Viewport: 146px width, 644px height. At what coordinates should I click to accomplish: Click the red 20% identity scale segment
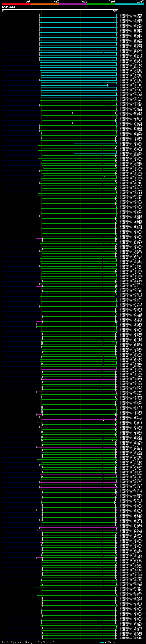point(16,4)
